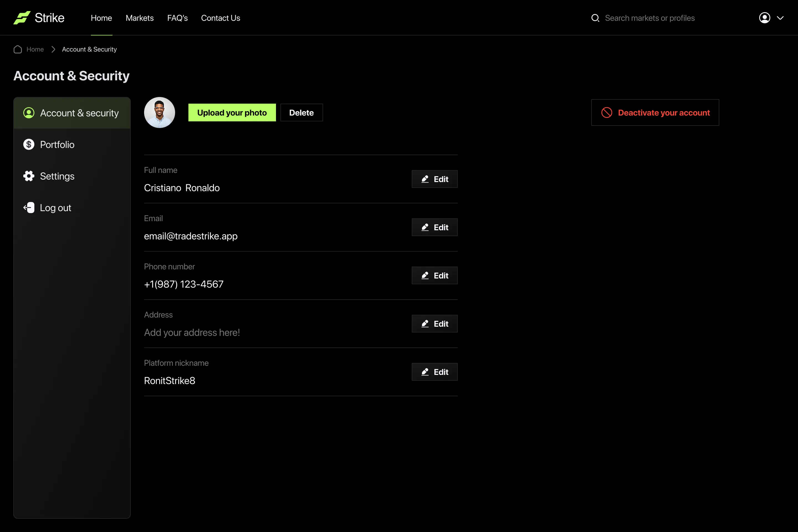Focus the Search markets or profiles field
This screenshot has width=798, height=532.
650,18
